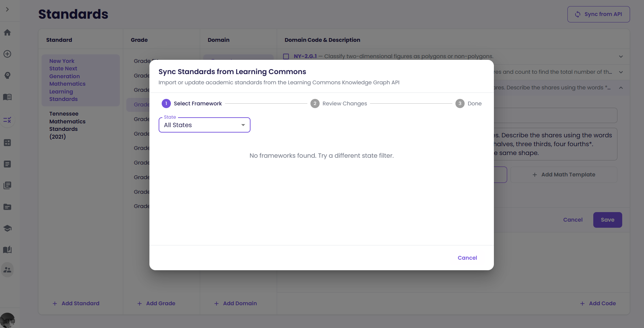644x328 pixels.
Task: Expand the second domain code row chevron
Action: tap(621, 72)
